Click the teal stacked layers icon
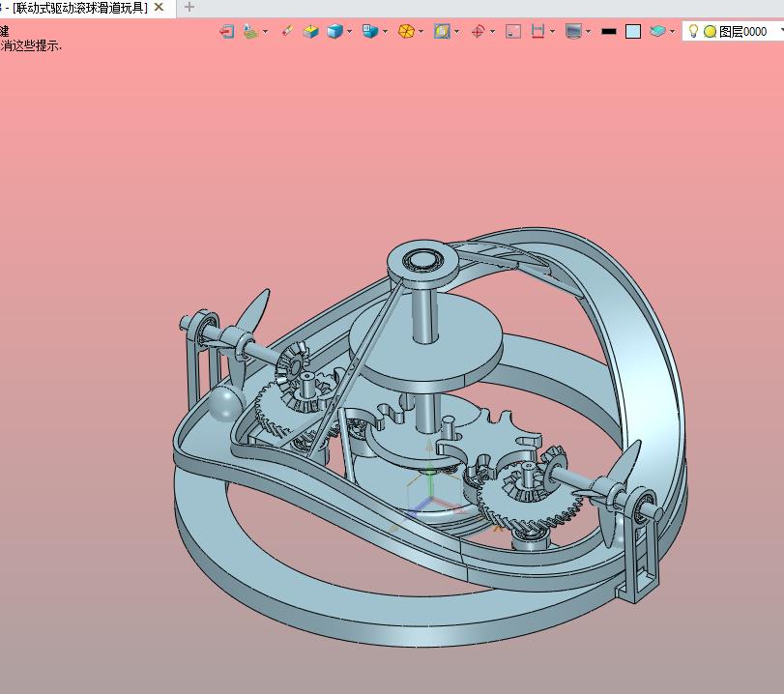The height and width of the screenshot is (694, 784). point(657,32)
